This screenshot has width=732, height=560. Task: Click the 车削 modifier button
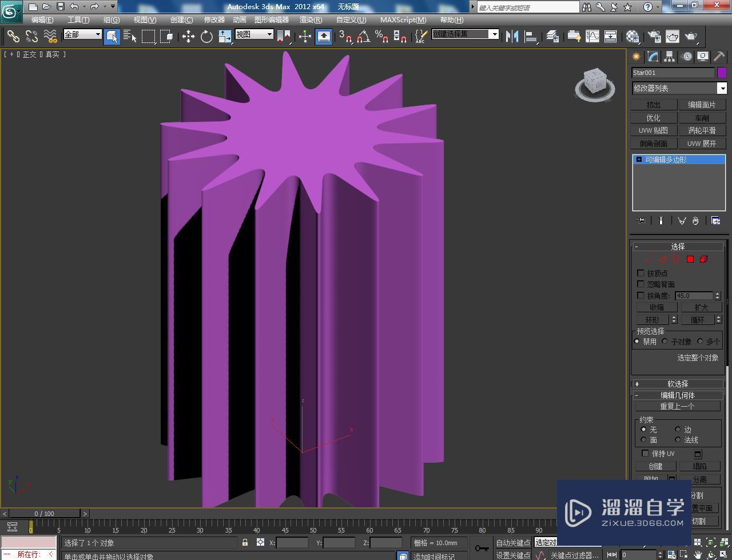702,118
